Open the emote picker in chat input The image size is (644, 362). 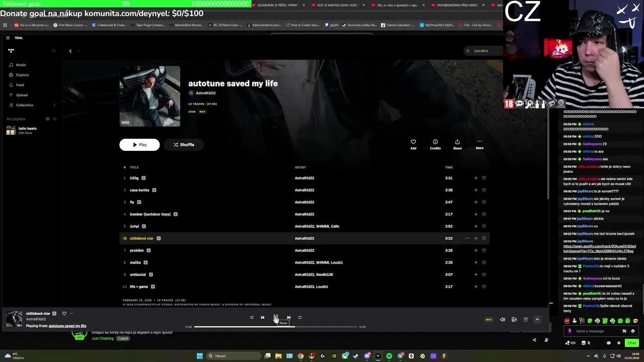coord(633,331)
